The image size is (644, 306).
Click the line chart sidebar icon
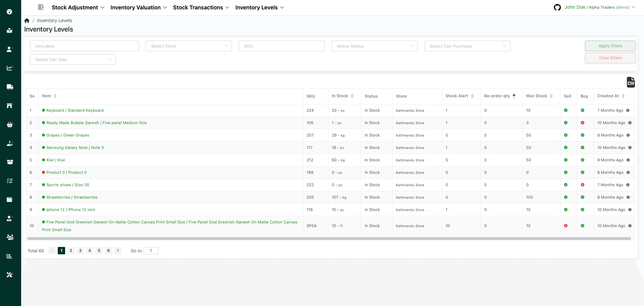pos(10,68)
